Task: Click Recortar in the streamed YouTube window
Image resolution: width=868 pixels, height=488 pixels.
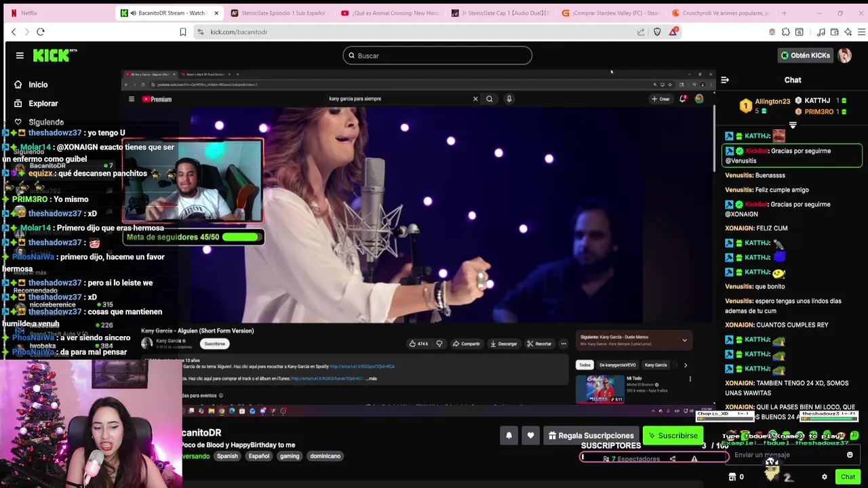Action: point(540,344)
